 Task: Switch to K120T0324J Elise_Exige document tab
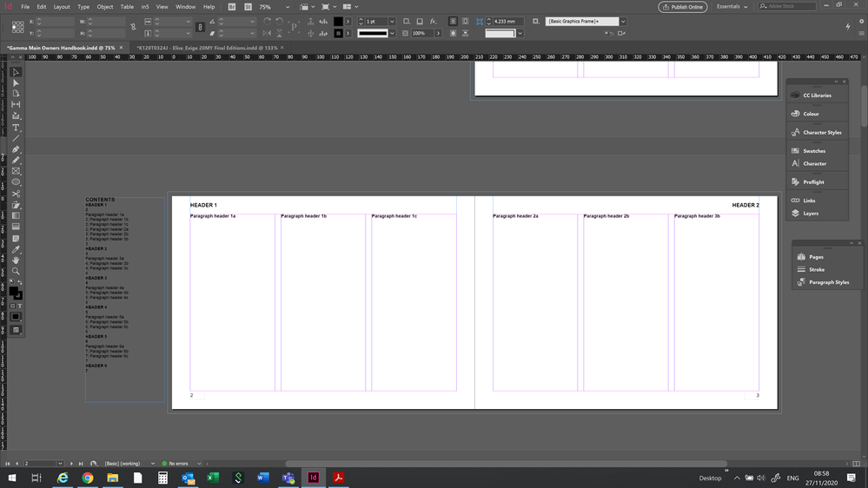(207, 48)
